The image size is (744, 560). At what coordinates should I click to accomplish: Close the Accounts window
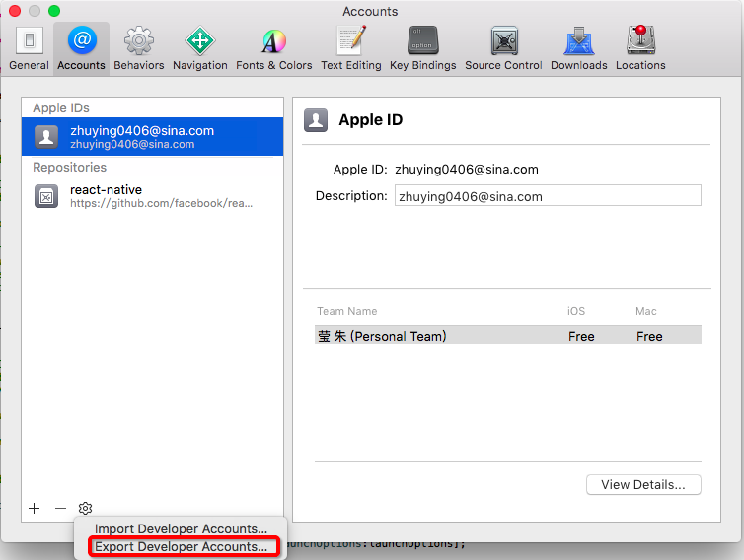coord(15,11)
